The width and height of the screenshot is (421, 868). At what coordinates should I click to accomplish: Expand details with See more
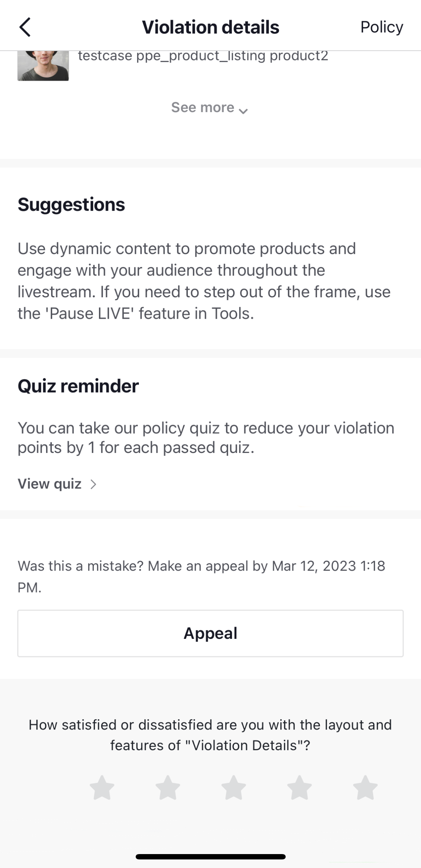202,107
